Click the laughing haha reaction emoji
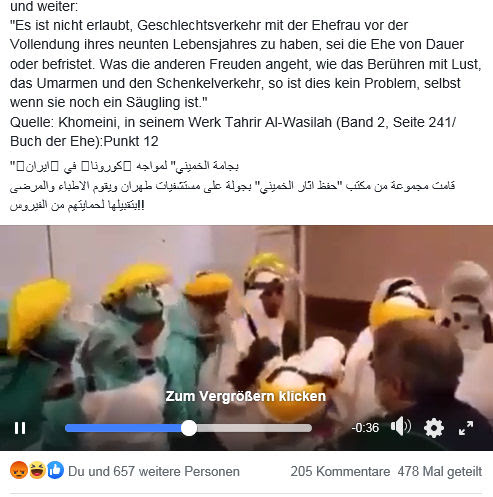 (x=37, y=470)
